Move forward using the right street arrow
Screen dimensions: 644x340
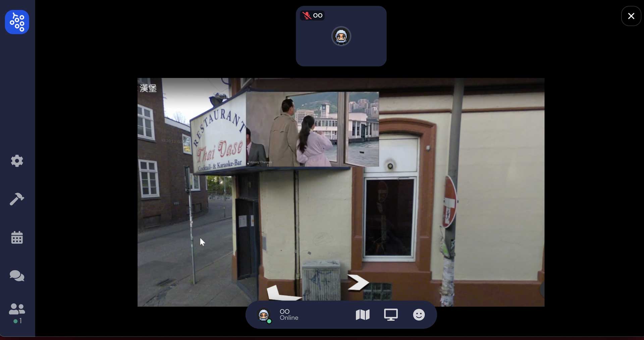tap(358, 282)
